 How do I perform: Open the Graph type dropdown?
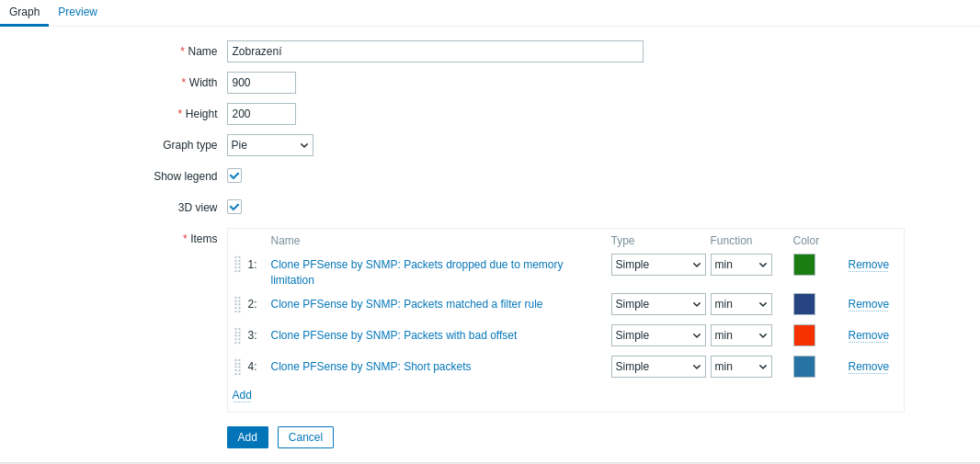pos(269,145)
